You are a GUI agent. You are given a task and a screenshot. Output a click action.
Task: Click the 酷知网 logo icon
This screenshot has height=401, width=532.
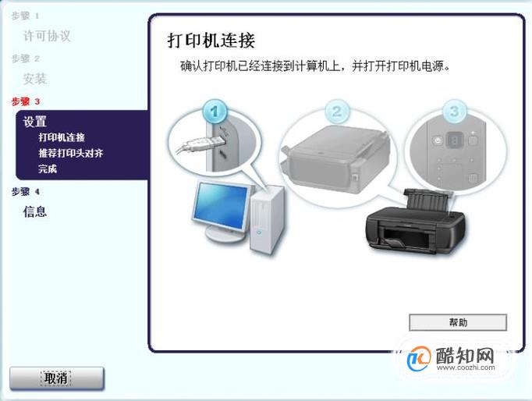(419, 359)
